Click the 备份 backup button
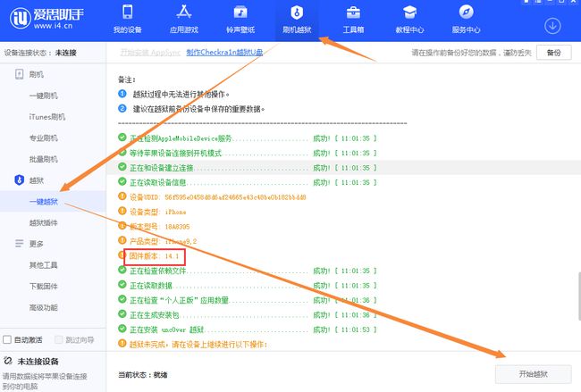This screenshot has width=581, height=392. pos(554,53)
